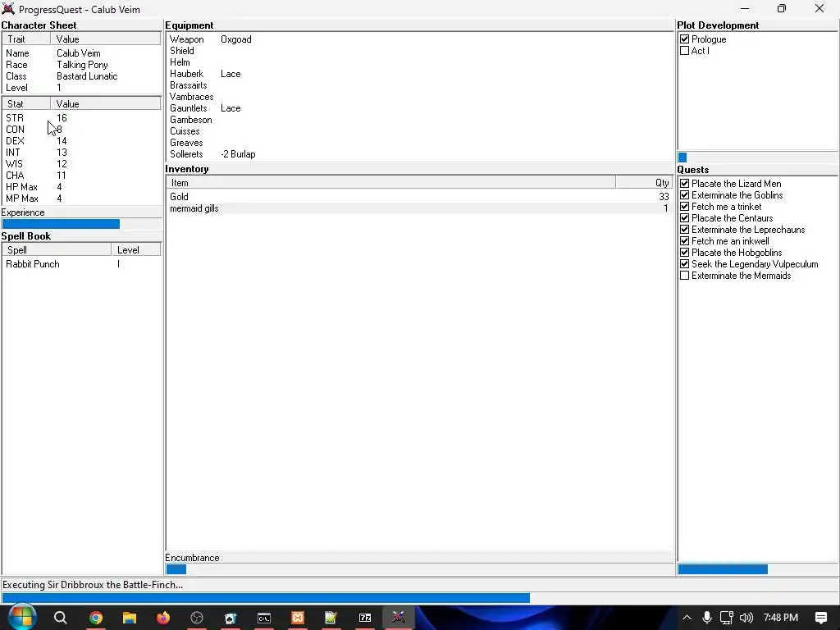
Task: Open network status tray icon
Action: (727, 618)
